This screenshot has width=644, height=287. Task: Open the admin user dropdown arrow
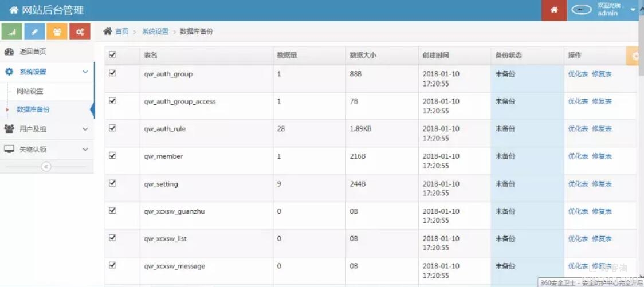pyautogui.click(x=633, y=10)
